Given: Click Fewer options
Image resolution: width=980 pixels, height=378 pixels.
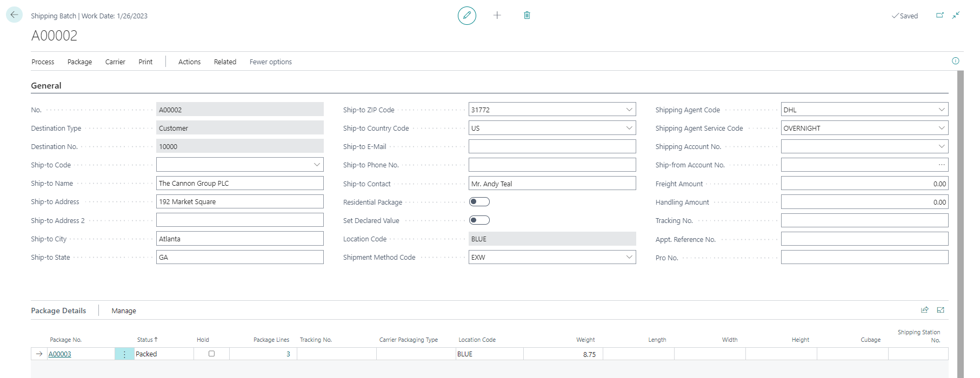Looking at the screenshot, I should pyautogui.click(x=270, y=62).
